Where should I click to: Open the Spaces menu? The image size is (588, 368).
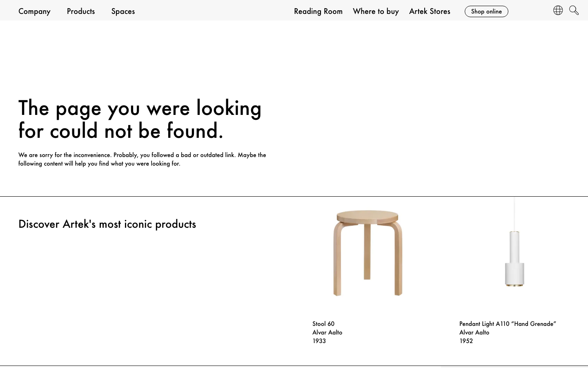pos(123,11)
